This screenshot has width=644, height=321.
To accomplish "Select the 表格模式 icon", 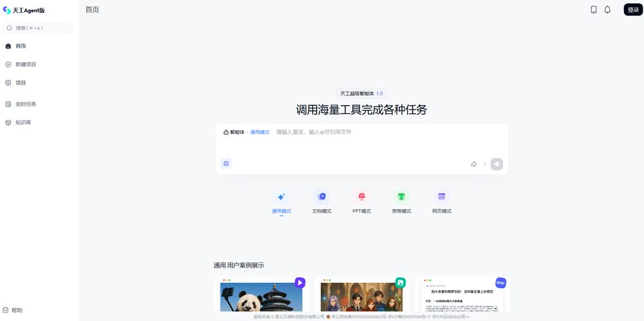I will [x=401, y=197].
